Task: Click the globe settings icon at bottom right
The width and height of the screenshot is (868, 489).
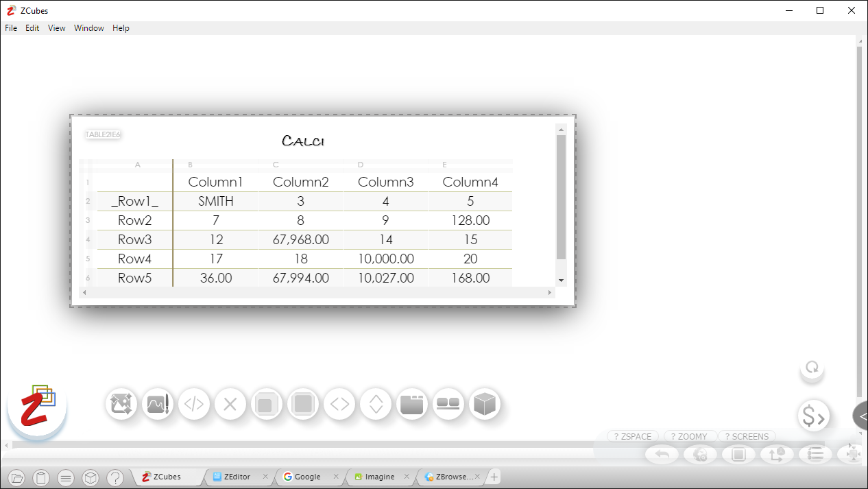Action: point(700,454)
